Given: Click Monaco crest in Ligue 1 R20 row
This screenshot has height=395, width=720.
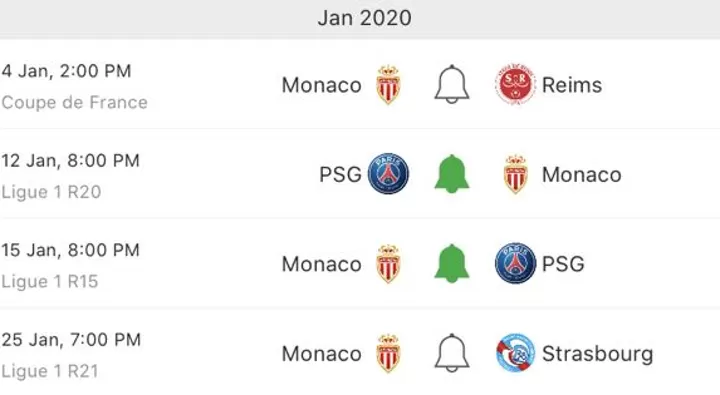Looking at the screenshot, I should click(x=515, y=174).
